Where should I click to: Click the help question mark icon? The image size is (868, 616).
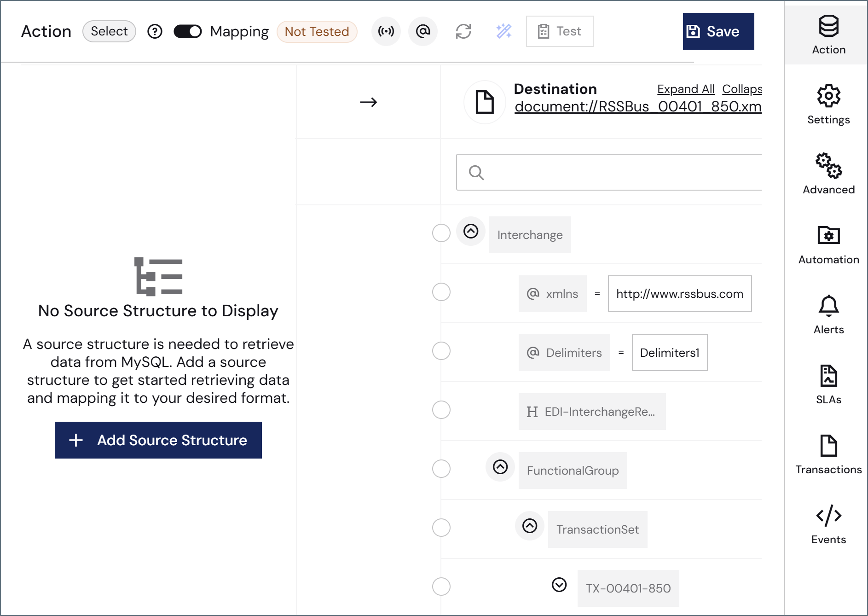155,31
